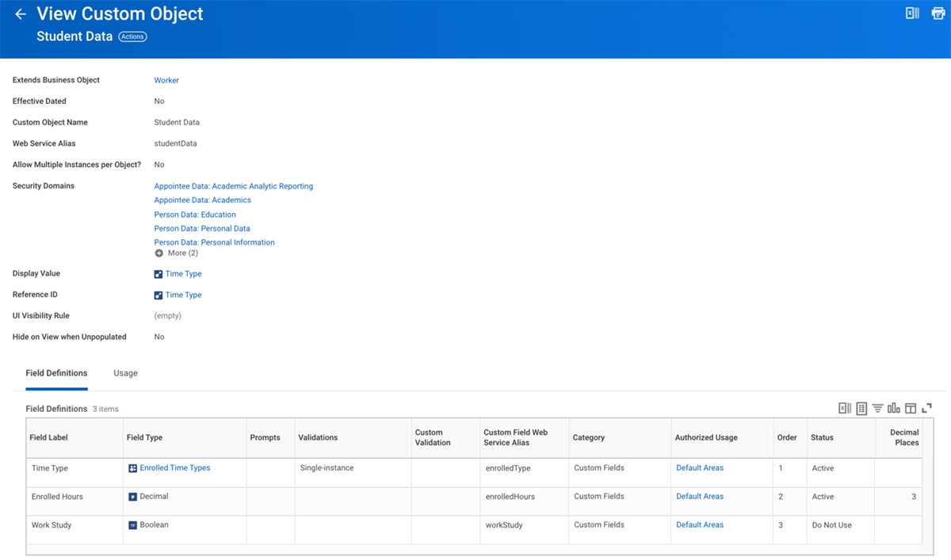Click the Custom Validation column header
Viewport: 951px width, 560px height.
[445, 437]
